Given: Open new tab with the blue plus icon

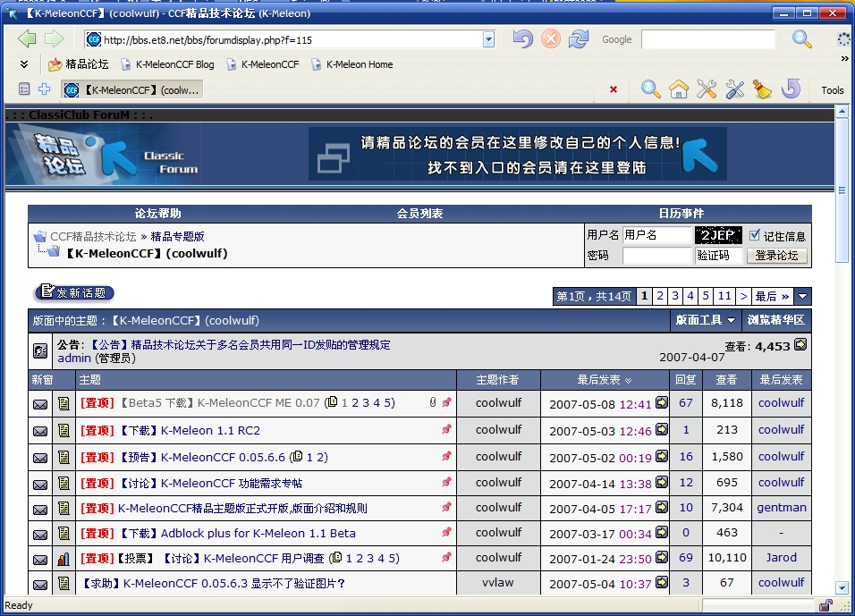Looking at the screenshot, I should 44,89.
